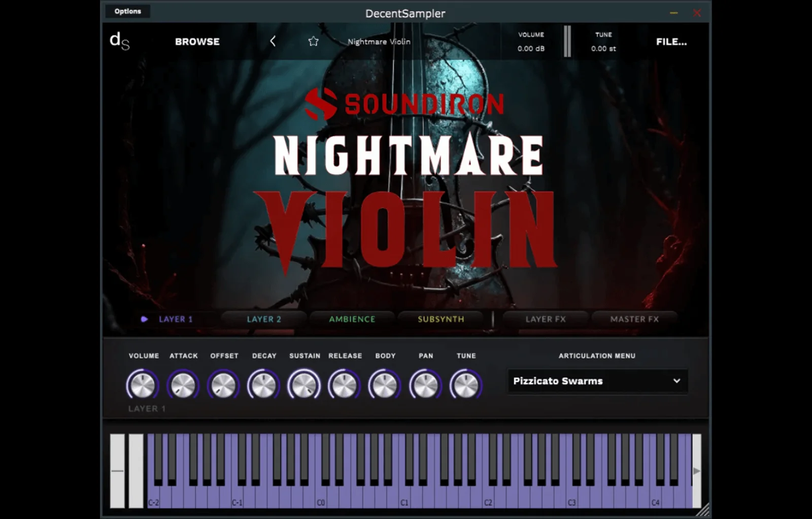Click BROWSE to open the preset browser
The height and width of the screenshot is (519, 812).
(197, 42)
